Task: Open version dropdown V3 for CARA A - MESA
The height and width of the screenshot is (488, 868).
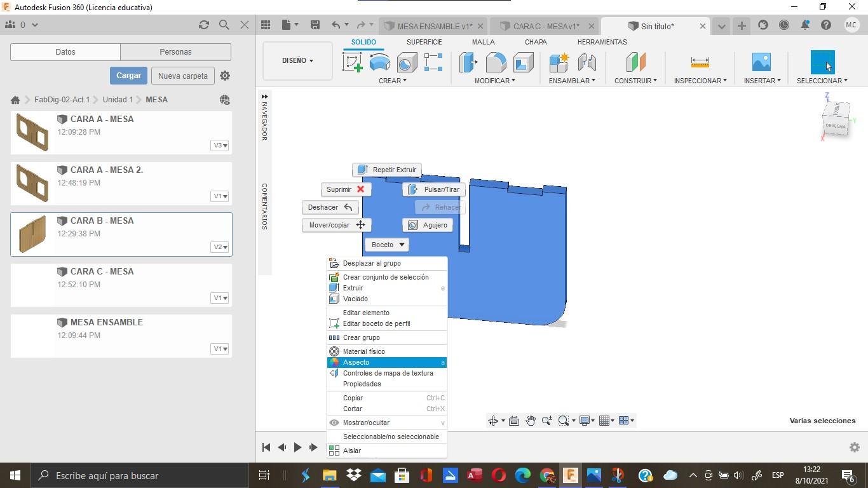Action: (x=220, y=146)
